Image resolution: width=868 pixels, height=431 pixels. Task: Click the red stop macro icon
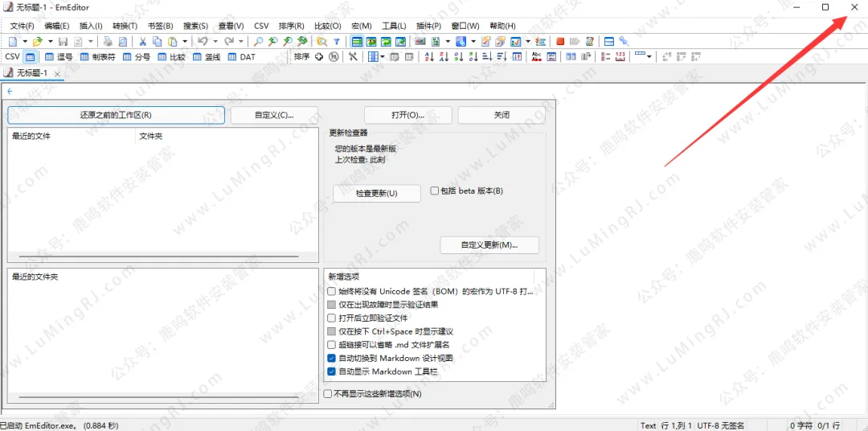[x=560, y=41]
